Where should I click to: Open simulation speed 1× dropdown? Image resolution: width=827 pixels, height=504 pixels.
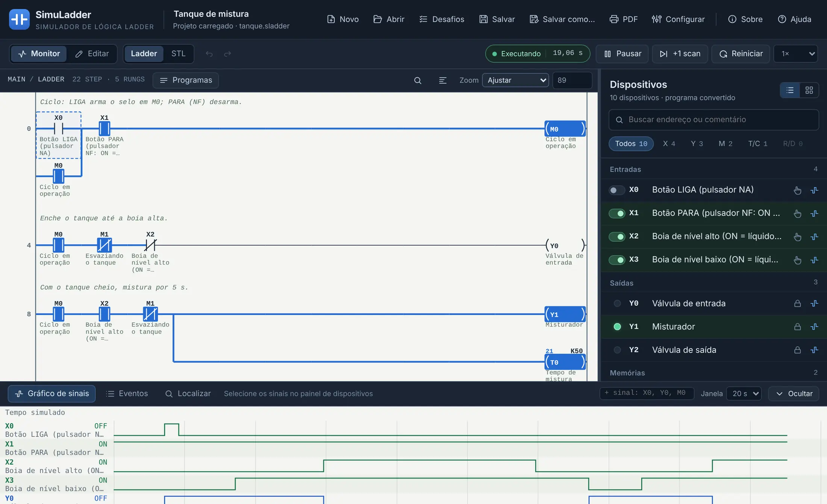(x=796, y=54)
